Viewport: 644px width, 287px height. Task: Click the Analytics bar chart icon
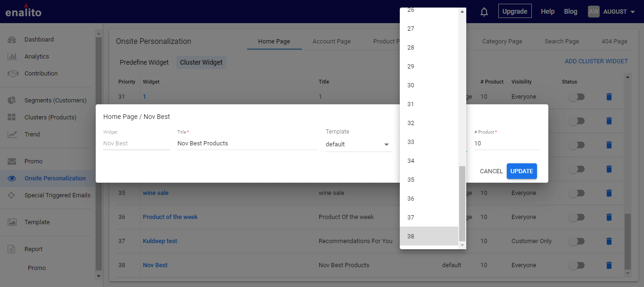coord(12,57)
